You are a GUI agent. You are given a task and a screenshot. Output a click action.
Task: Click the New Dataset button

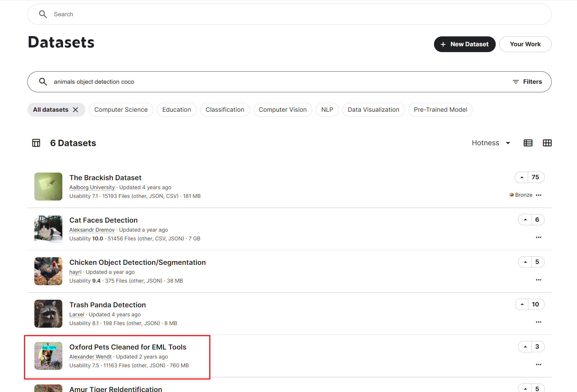(464, 44)
